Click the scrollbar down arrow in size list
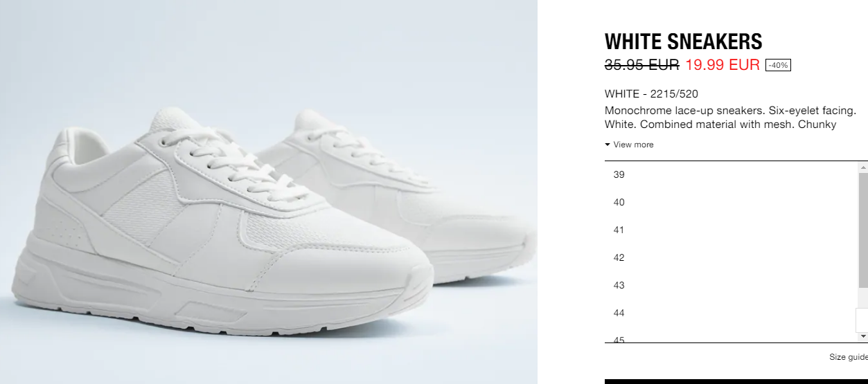This screenshot has width=868, height=384. click(x=863, y=336)
